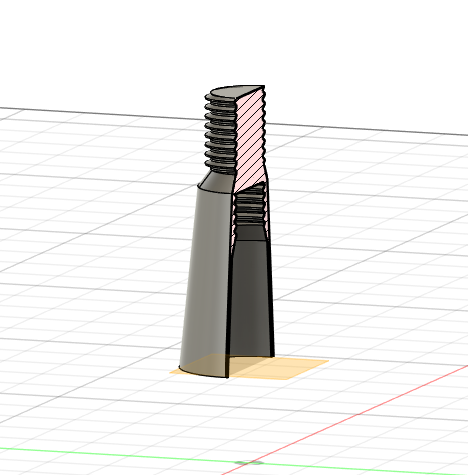This screenshot has height=475, width=468.
Task: Click the external threads on the stud
Action: pyautogui.click(x=220, y=133)
